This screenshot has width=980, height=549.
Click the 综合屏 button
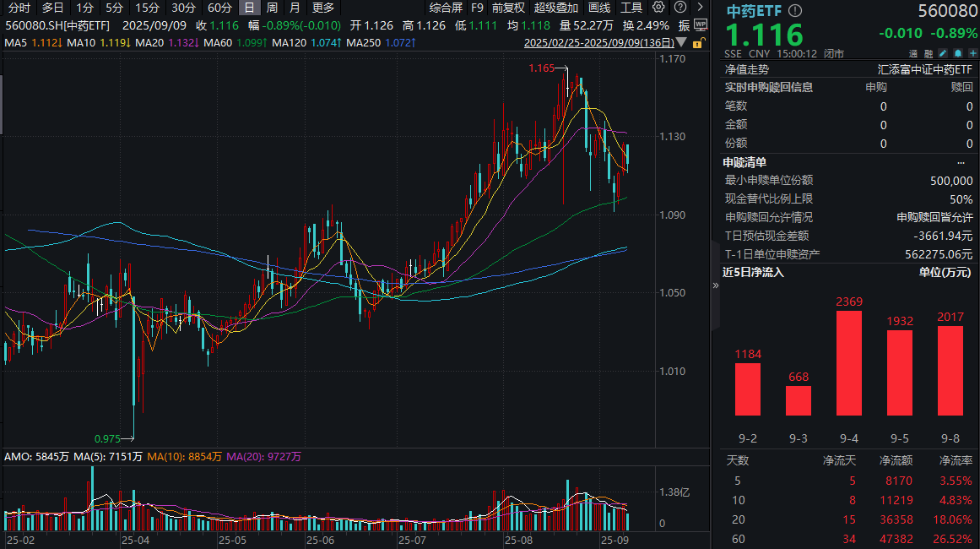446,8
